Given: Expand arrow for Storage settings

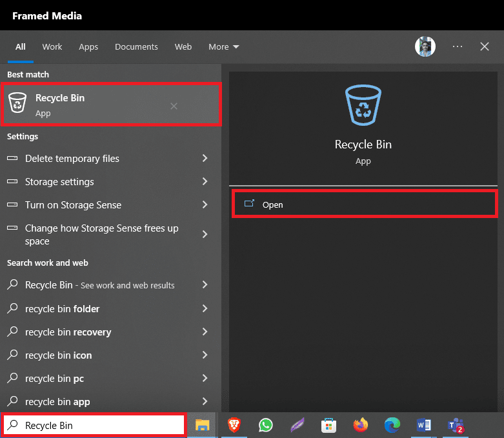Looking at the screenshot, I should pos(205,181).
